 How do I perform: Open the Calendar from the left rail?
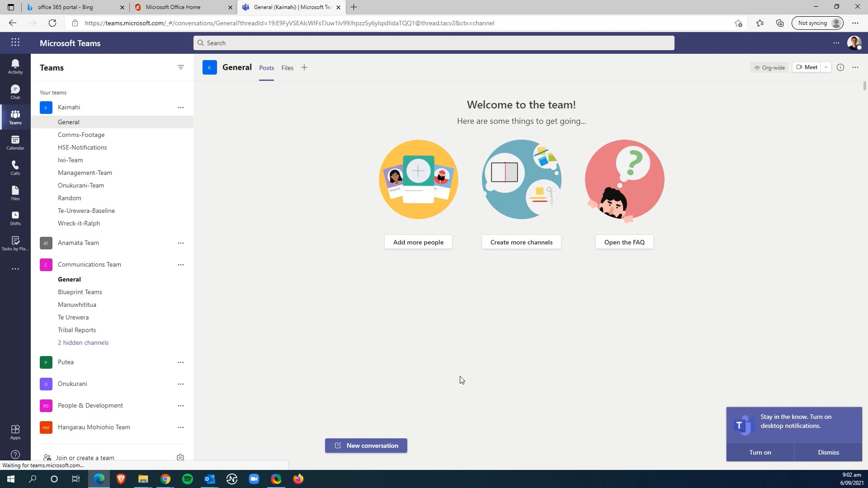pos(15,141)
